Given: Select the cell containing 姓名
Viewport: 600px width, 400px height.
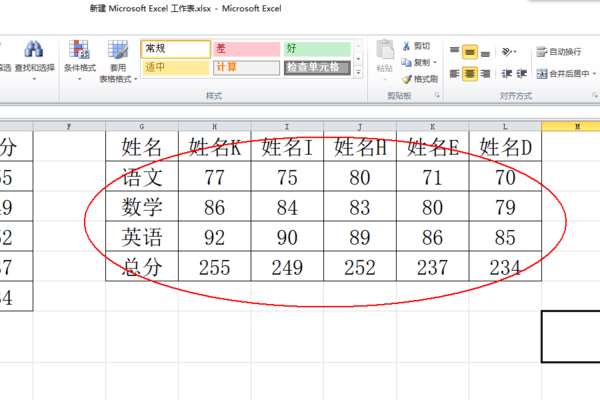Looking at the screenshot, I should (142, 146).
